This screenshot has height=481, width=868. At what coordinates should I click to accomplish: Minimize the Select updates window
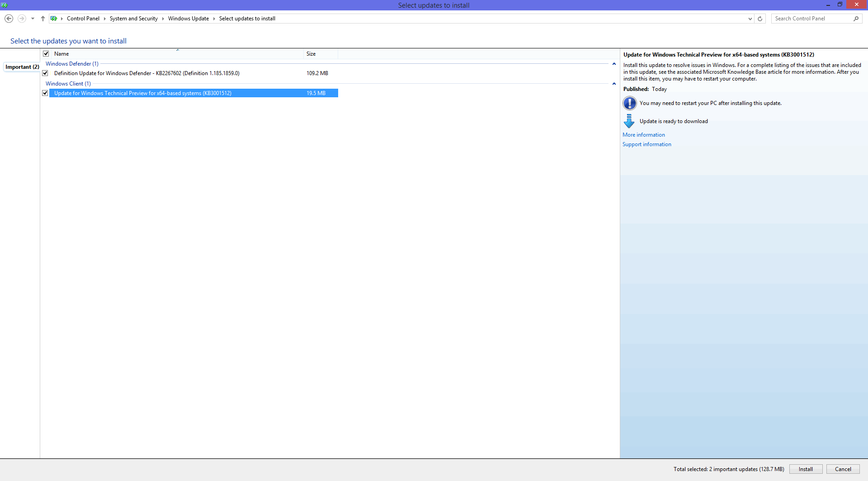point(828,5)
